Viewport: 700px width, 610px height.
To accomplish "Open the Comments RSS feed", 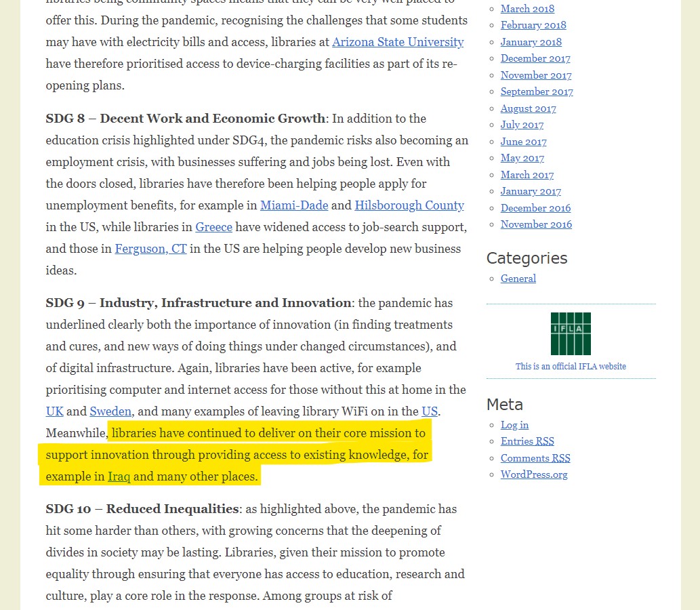I will (535, 458).
